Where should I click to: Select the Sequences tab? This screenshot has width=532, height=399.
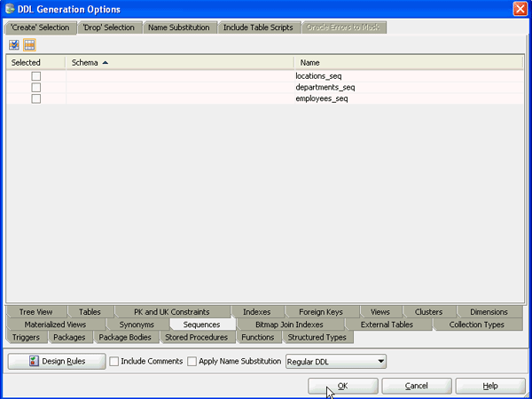click(202, 325)
